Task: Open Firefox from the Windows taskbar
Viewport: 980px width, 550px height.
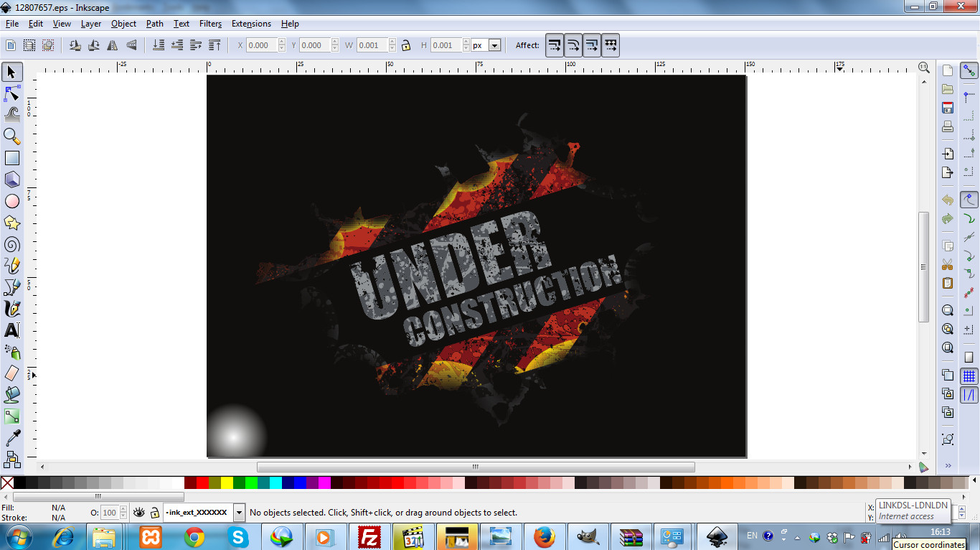Action: [545, 536]
